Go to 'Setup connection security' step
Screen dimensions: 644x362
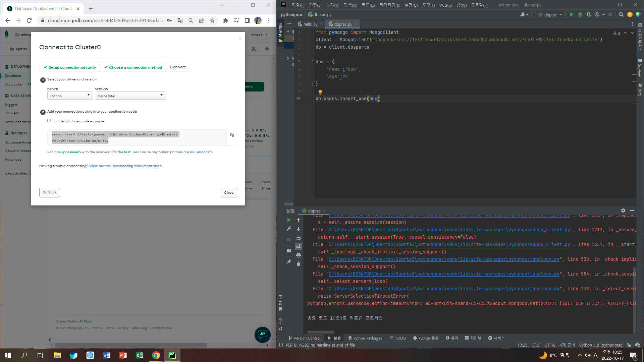click(x=70, y=67)
